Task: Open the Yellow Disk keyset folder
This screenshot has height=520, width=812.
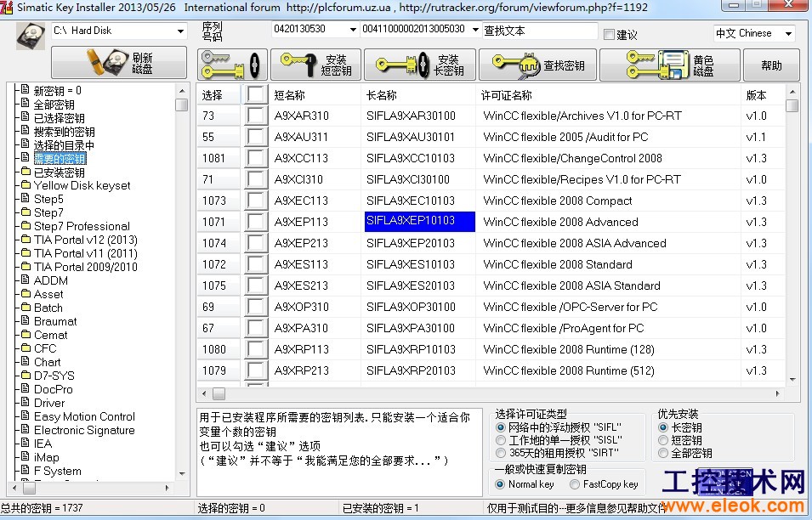Action: (x=82, y=185)
